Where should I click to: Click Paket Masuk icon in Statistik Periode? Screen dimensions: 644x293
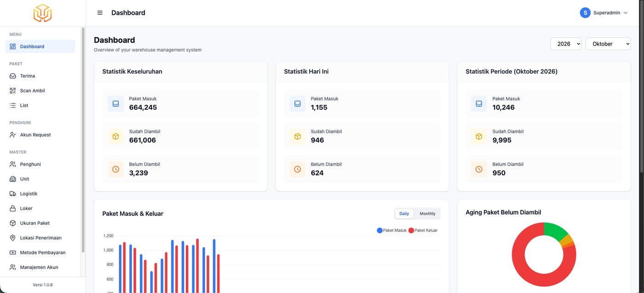point(479,104)
